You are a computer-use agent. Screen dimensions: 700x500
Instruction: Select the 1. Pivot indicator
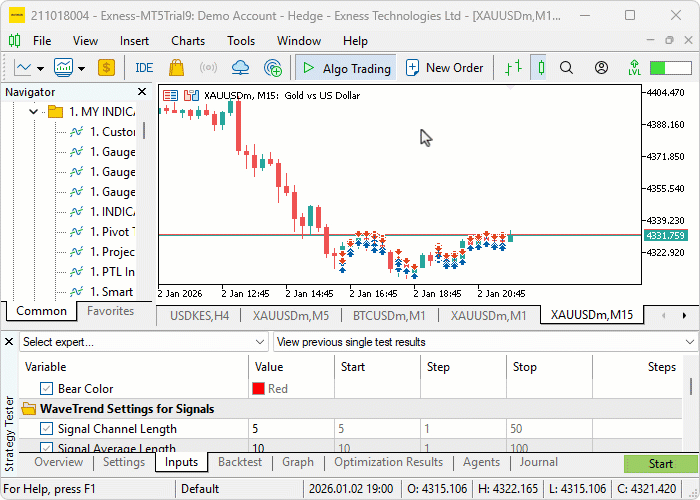click(102, 232)
